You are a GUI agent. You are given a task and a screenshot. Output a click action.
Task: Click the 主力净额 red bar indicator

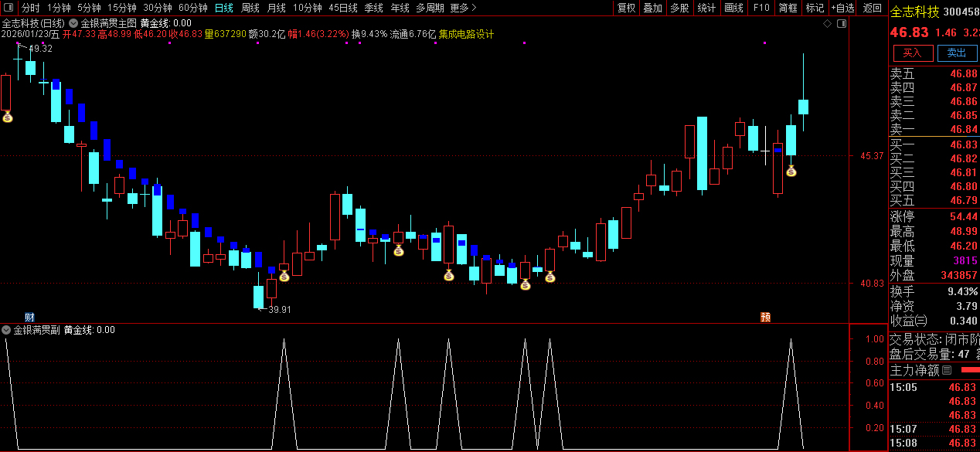point(969,370)
